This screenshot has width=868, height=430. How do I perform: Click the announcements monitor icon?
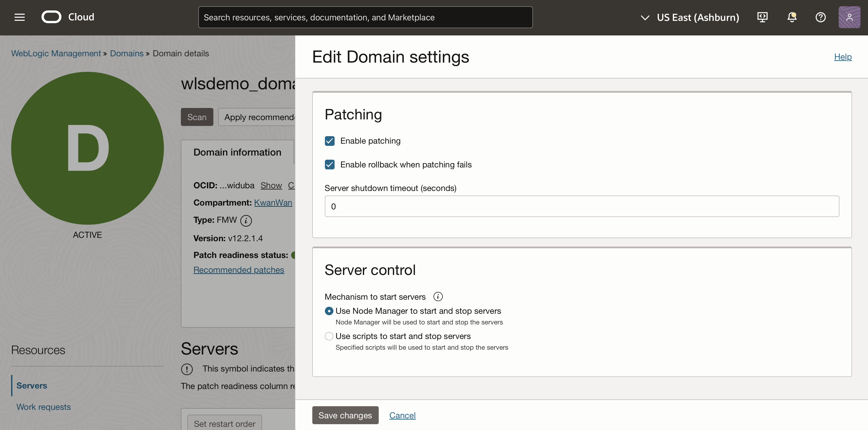(763, 17)
